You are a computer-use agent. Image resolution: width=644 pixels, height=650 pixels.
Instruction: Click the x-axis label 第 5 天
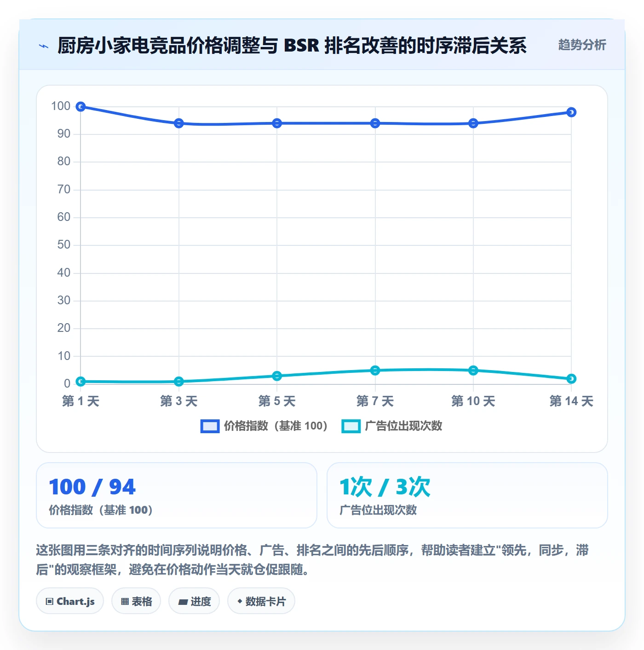point(277,401)
